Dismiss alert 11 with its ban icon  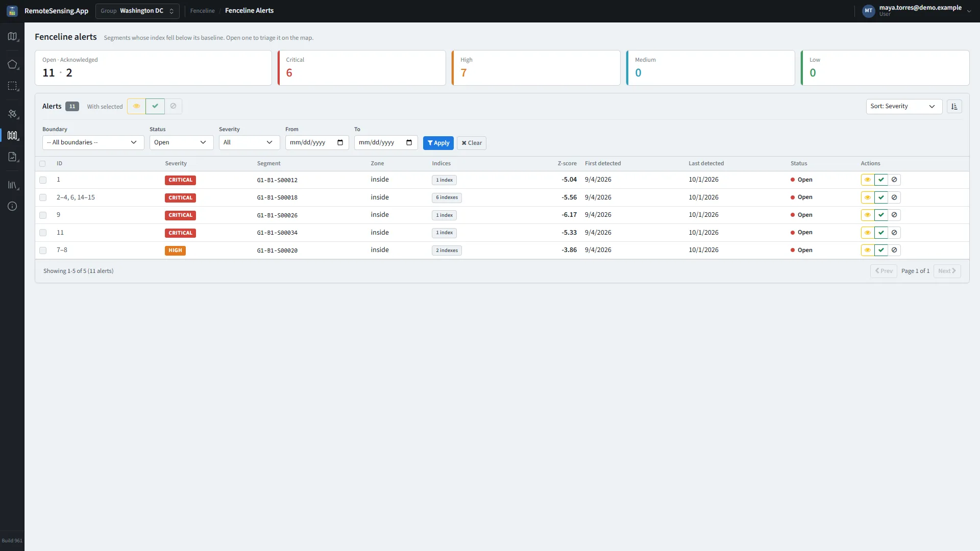coord(894,233)
